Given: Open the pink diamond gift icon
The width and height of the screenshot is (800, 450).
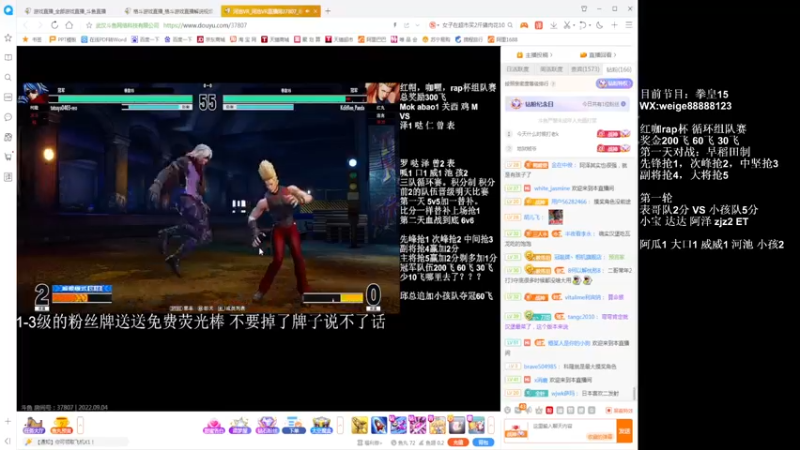Looking at the screenshot, I should 214,425.
